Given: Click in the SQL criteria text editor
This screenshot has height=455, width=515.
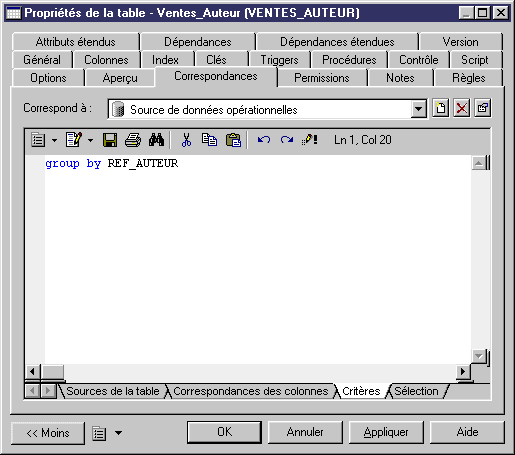Looking at the screenshot, I should pos(258,259).
